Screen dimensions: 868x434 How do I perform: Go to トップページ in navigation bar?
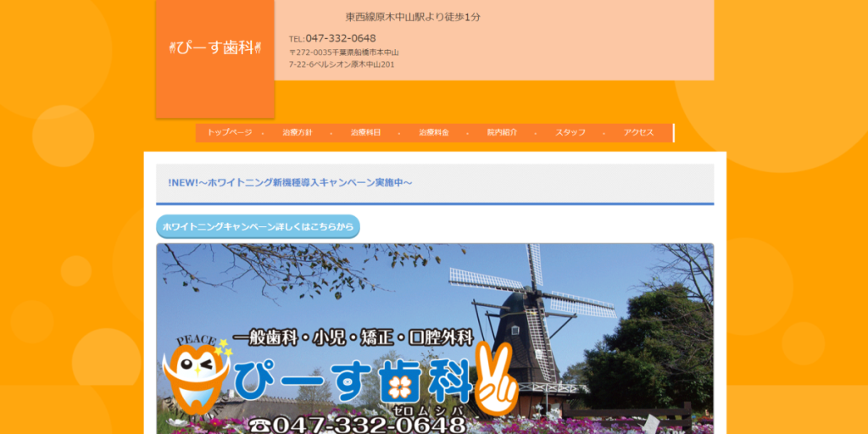229,133
